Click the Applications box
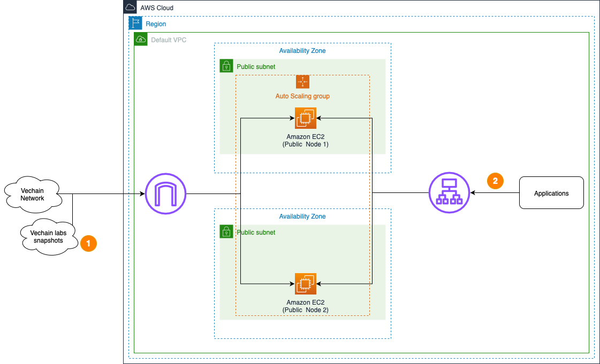 pos(551,193)
